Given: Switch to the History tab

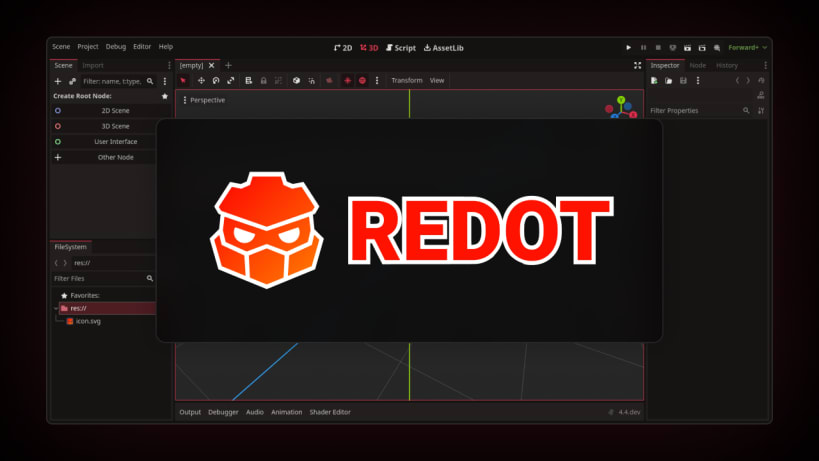Looking at the screenshot, I should pos(727,65).
